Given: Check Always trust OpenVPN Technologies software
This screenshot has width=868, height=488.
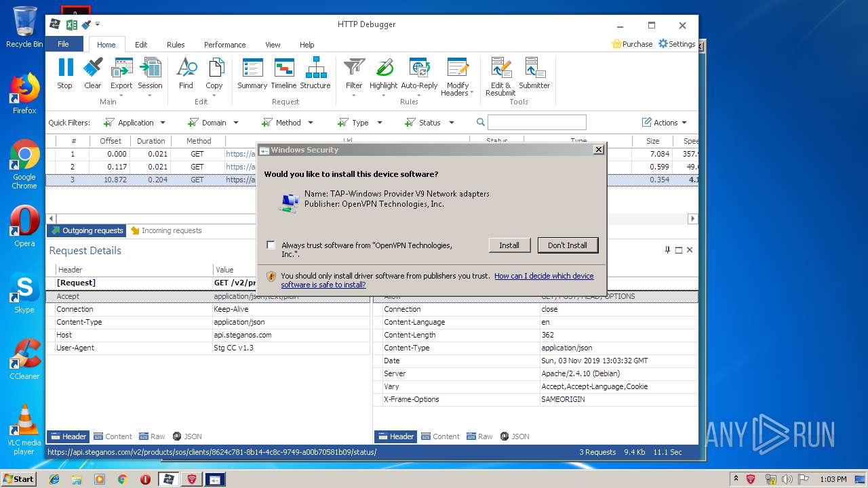Looking at the screenshot, I should [x=271, y=245].
